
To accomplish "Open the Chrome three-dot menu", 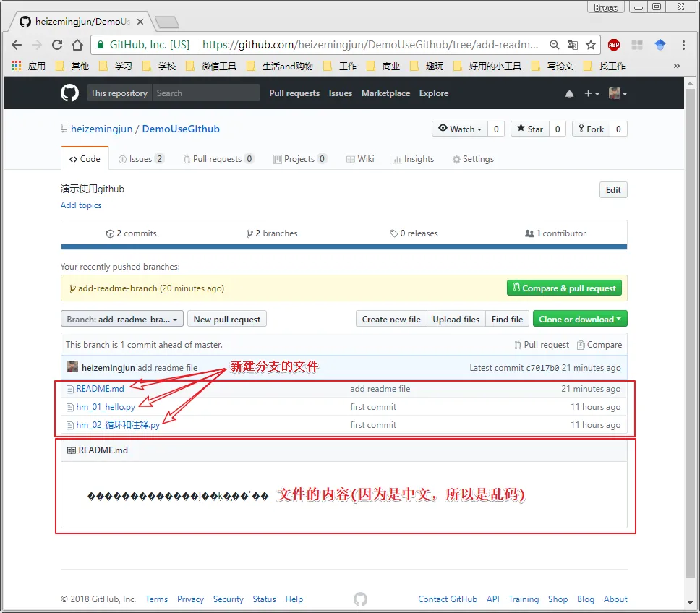I will (x=683, y=45).
